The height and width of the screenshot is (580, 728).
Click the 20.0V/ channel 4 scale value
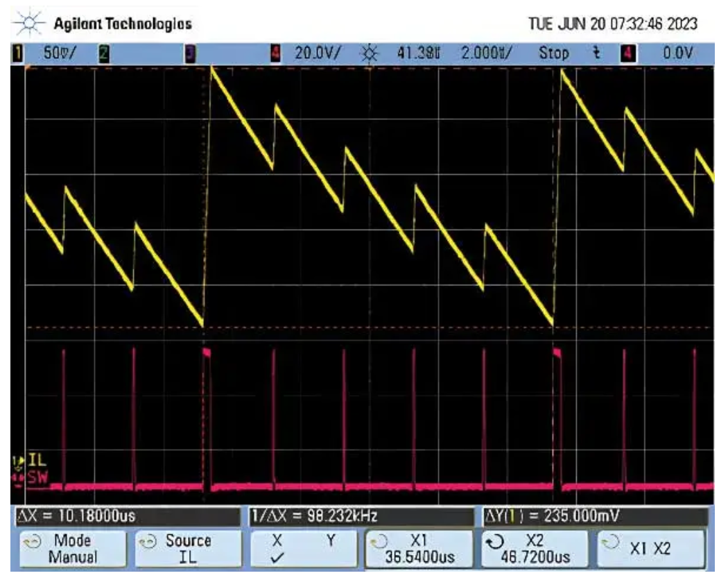(x=318, y=53)
